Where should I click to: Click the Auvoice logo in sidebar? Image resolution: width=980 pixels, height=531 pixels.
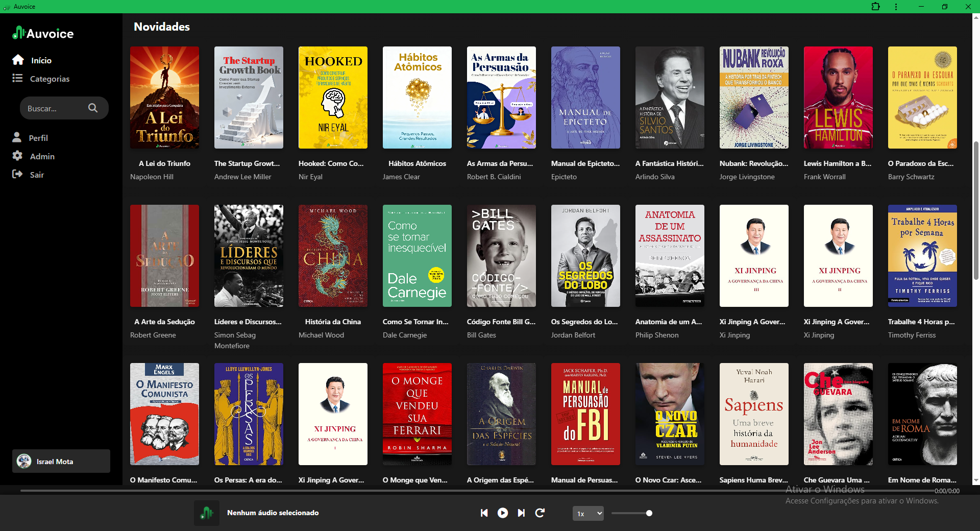(43, 33)
